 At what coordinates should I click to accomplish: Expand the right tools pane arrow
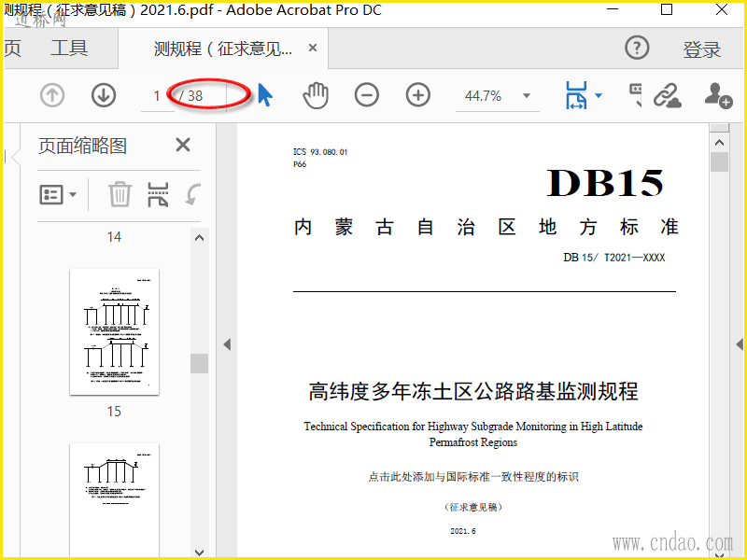740,344
